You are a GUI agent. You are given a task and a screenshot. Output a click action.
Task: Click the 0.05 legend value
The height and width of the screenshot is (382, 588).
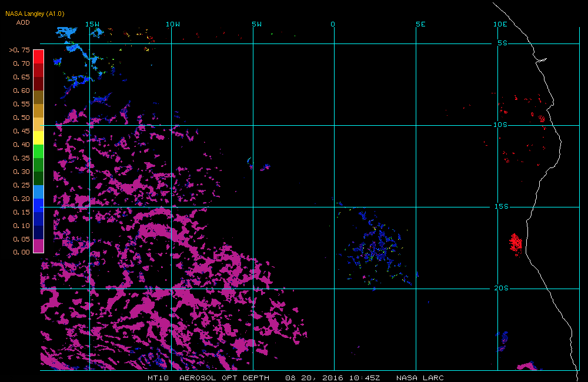coord(21,239)
